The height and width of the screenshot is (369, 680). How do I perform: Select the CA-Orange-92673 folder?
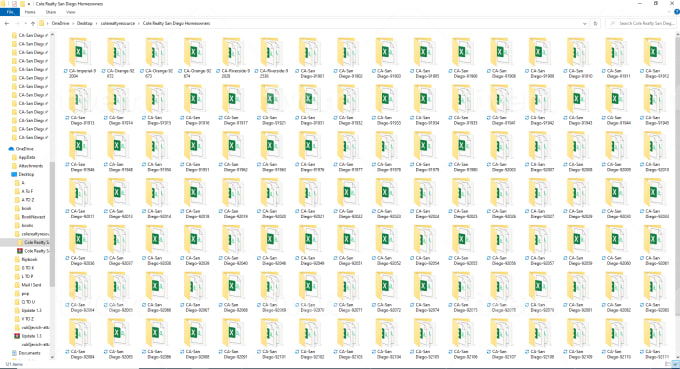click(157, 59)
